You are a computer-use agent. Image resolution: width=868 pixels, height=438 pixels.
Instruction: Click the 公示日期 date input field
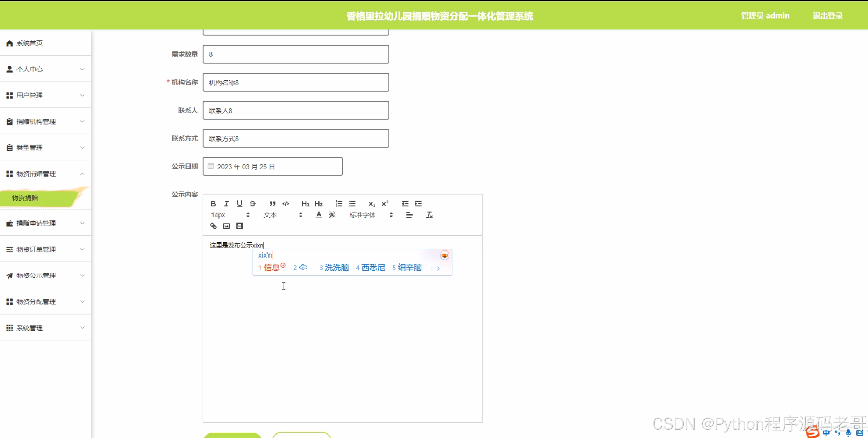point(272,167)
